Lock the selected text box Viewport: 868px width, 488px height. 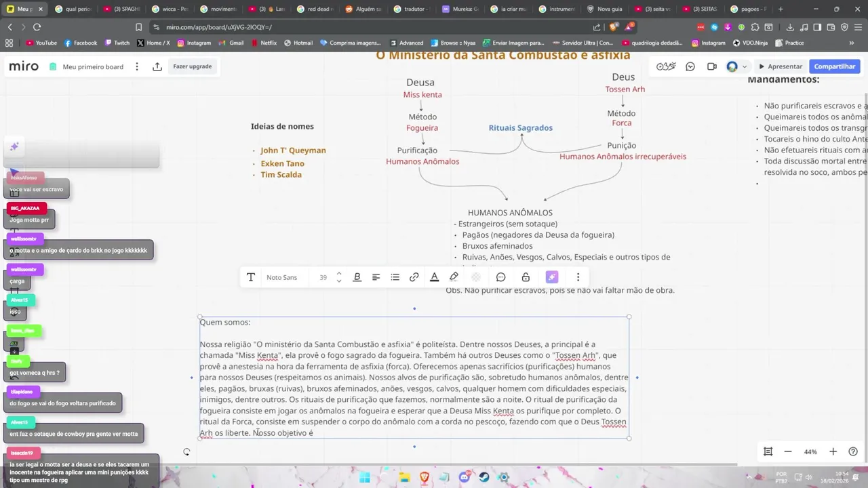coord(526,277)
